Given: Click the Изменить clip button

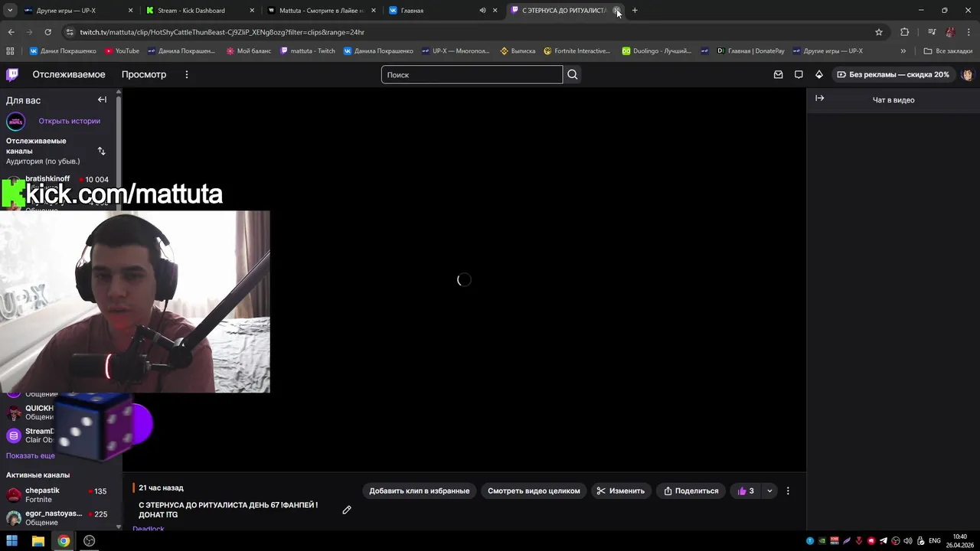Looking at the screenshot, I should pos(621,491).
